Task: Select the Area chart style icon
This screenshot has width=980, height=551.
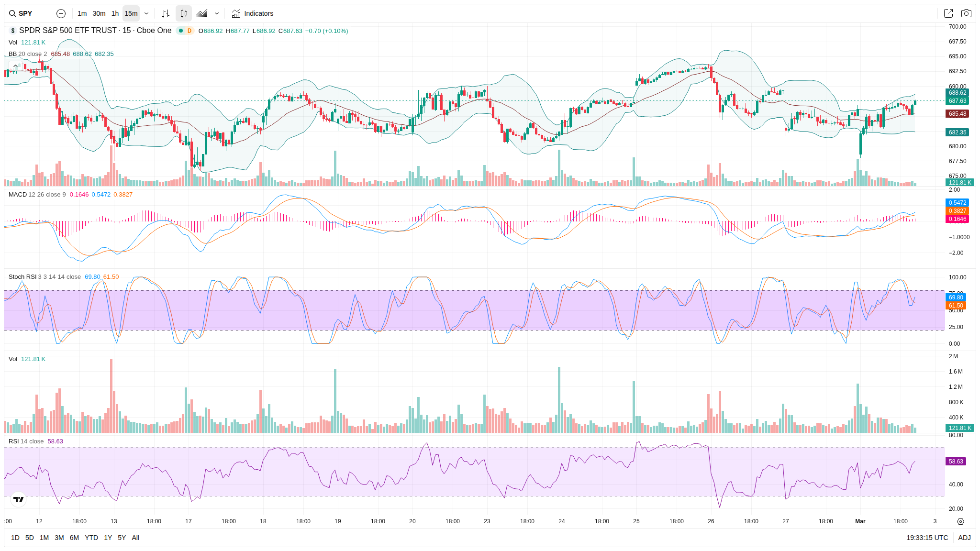Action: 202,13
